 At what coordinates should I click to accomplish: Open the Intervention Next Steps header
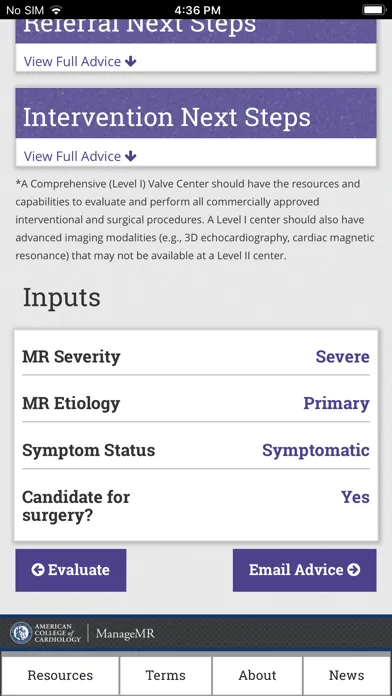(196, 113)
